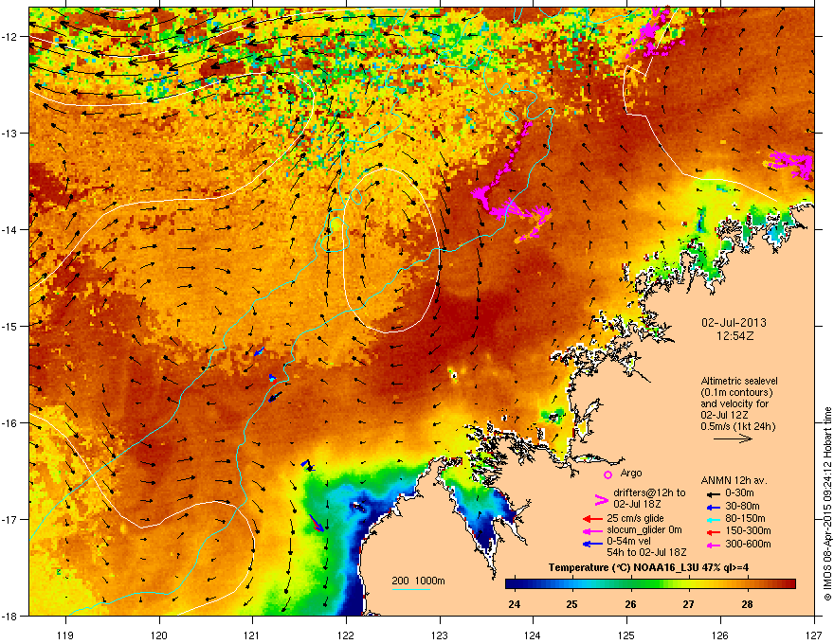Click the color bar tick label 28
Viewport: 834px width, 644px height.
747,604
